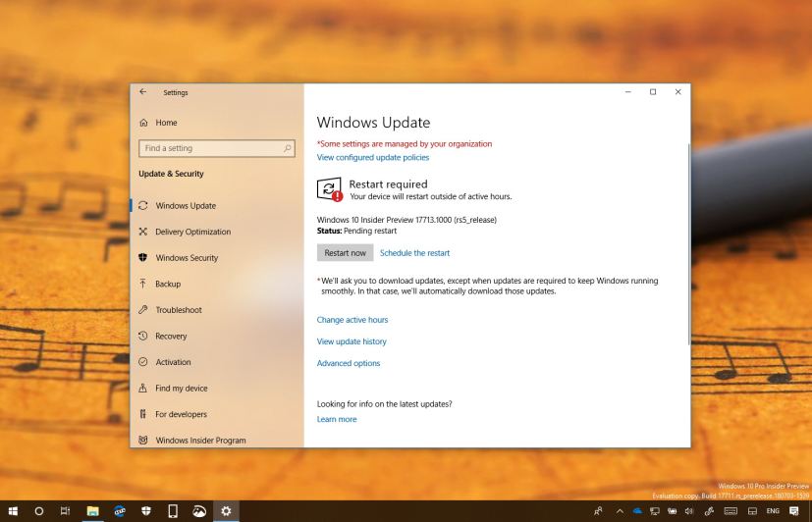The width and height of the screenshot is (812, 522).
Task: Open View configured update policies link
Action: [372, 157]
